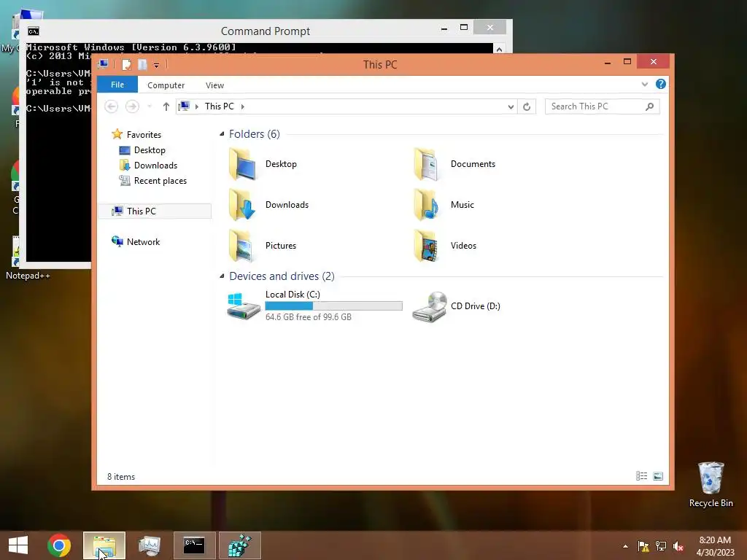Image resolution: width=747 pixels, height=560 pixels.
Task: Click This PC breadcrumb in address bar
Action: click(219, 106)
